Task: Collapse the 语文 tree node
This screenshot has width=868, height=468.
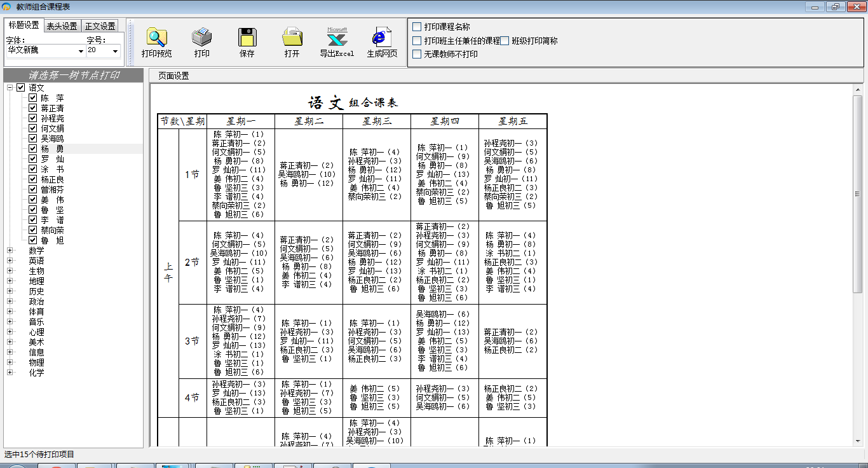Action: (10, 88)
